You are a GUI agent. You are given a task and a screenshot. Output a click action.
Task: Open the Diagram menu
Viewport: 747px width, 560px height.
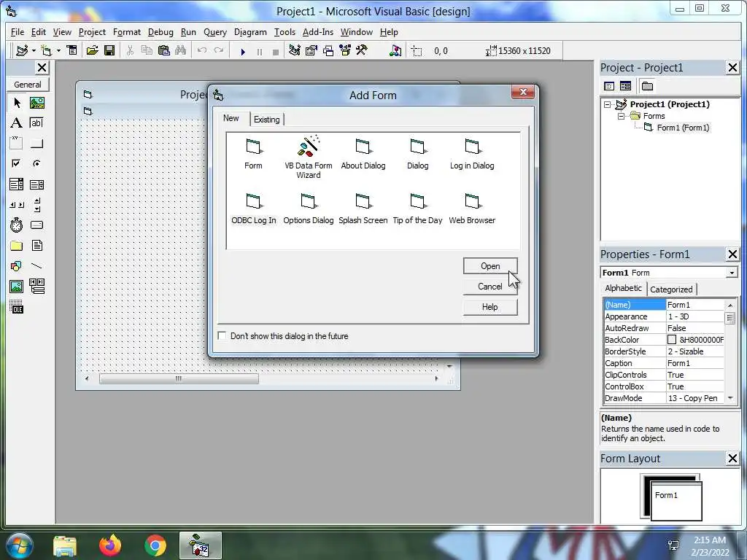pyautogui.click(x=250, y=32)
